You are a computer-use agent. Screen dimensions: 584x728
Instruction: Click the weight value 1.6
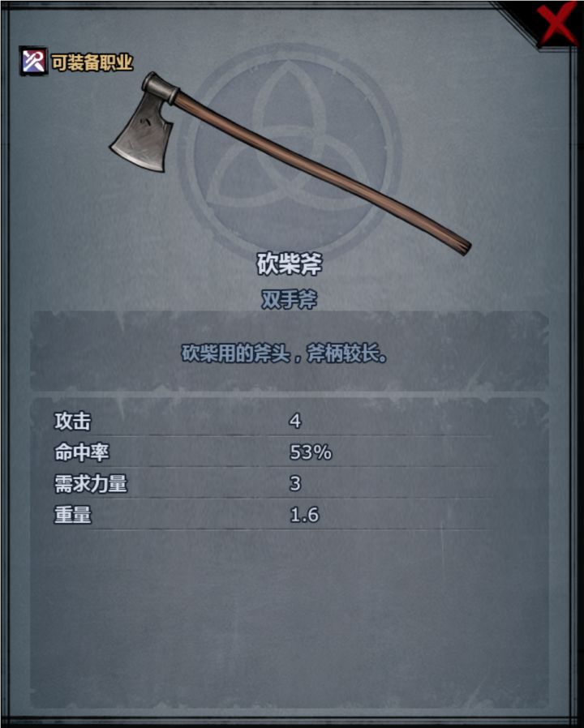coord(305,515)
